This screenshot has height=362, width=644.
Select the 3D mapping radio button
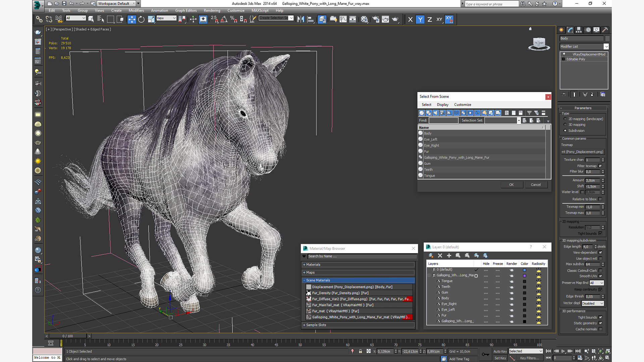[x=565, y=125]
